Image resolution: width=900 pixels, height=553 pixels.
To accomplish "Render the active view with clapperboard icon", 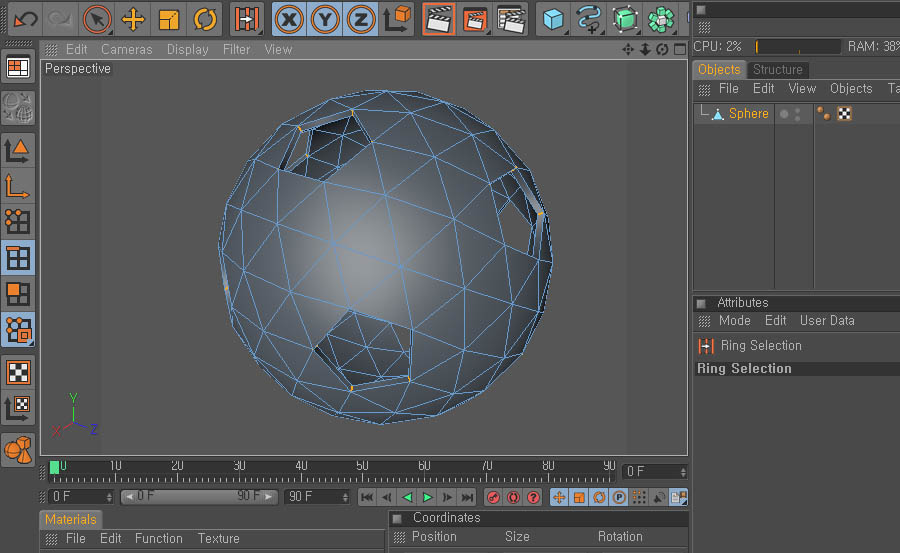I will 439,20.
